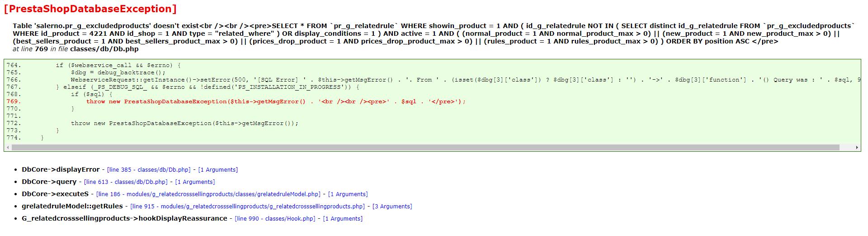
Task: Click the '[PrestaShopDatabaseException]' heading
Action: [90, 9]
